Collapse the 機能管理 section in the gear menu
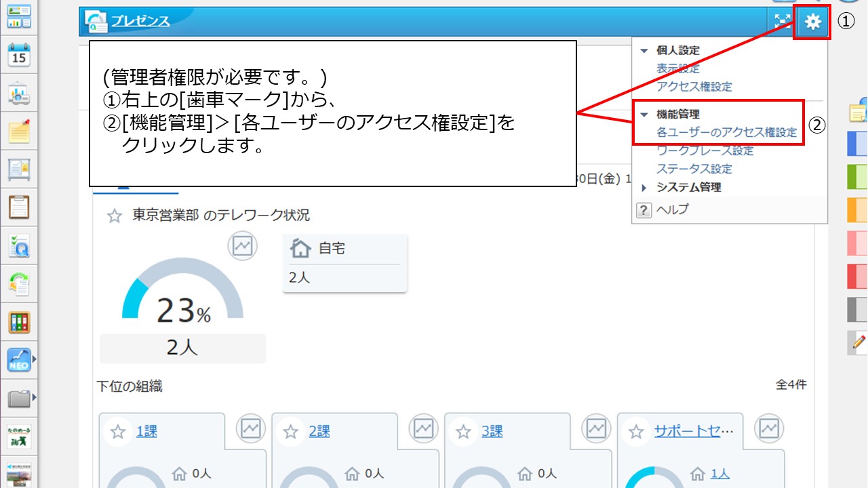The height and width of the screenshot is (488, 868). (643, 114)
